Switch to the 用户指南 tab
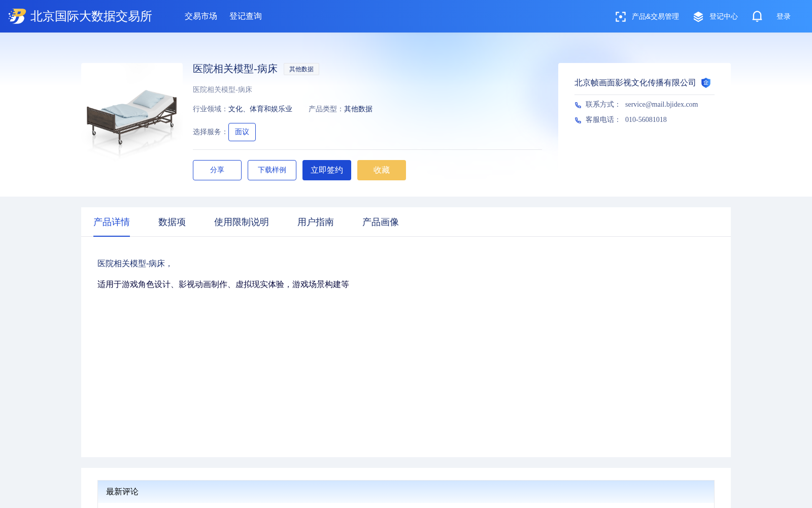The height and width of the screenshot is (508, 812). (316, 222)
